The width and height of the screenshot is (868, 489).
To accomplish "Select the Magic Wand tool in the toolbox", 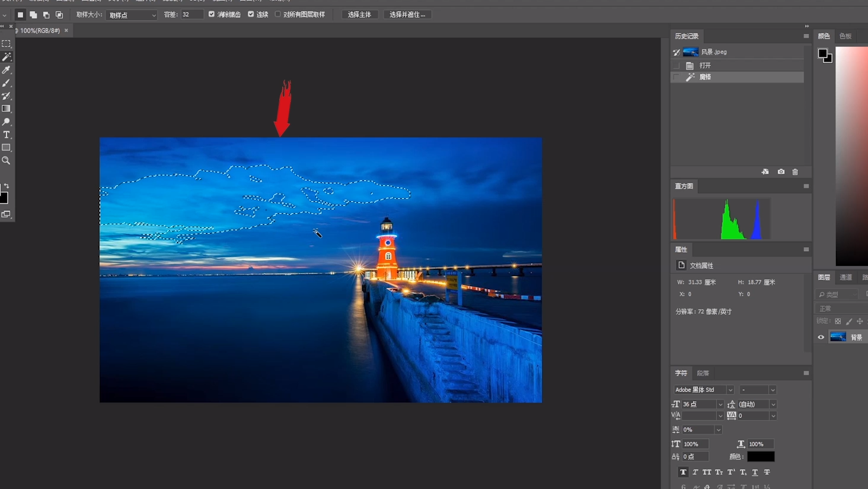I will (7, 57).
